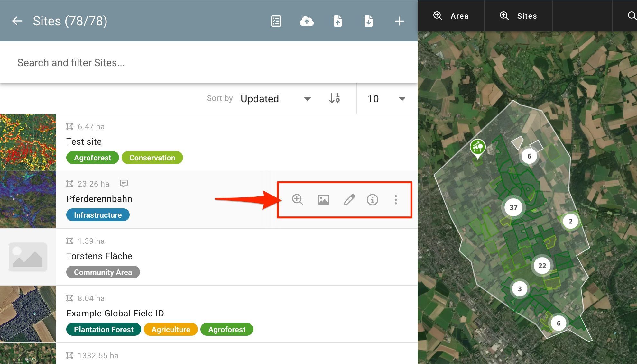Select the Plantation Forest tag

(x=104, y=330)
